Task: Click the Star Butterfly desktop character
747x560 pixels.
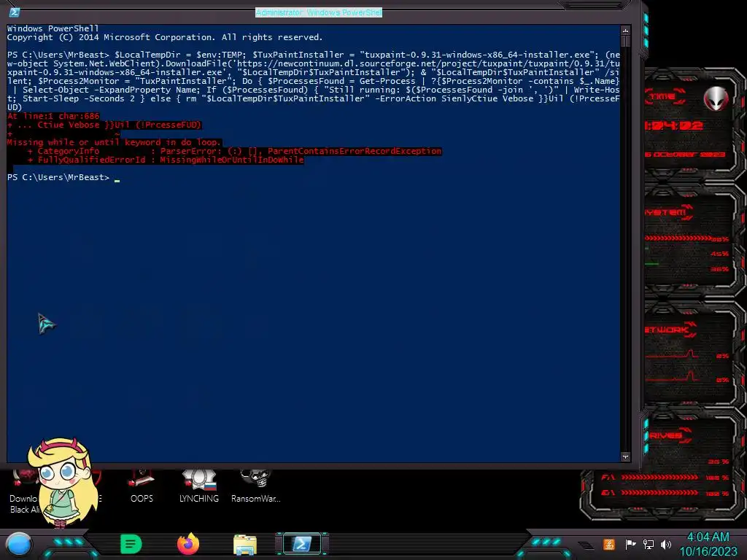Action: [62, 483]
